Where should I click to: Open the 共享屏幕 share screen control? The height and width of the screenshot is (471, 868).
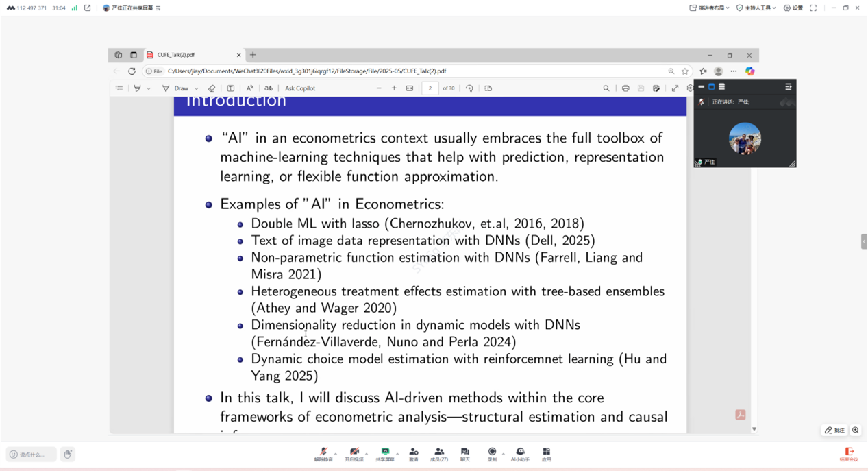pos(385,454)
